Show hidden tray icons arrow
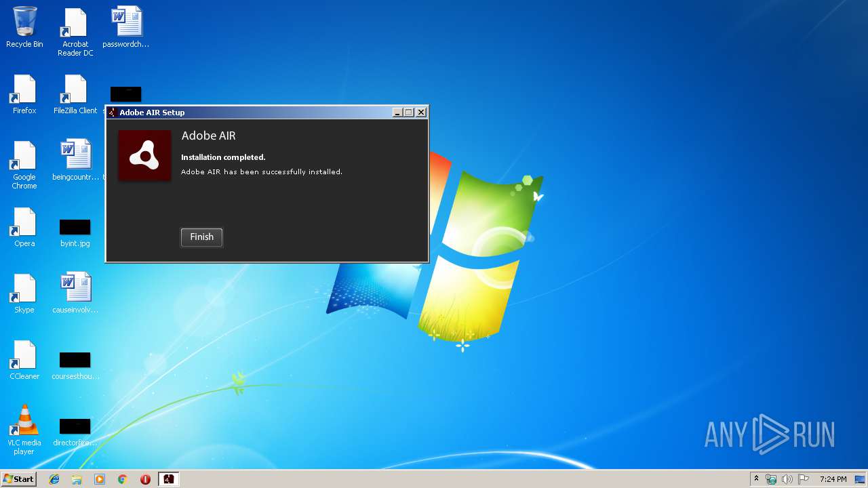The height and width of the screenshot is (488, 868). tap(756, 479)
